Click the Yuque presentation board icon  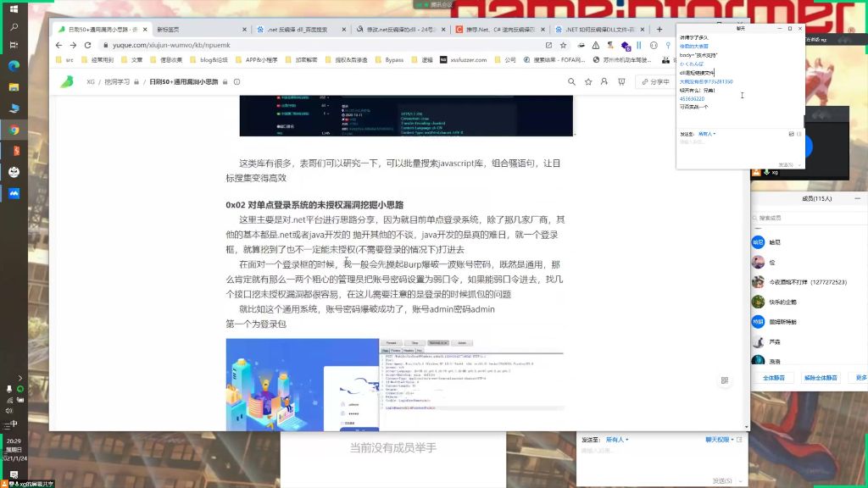pos(621,82)
